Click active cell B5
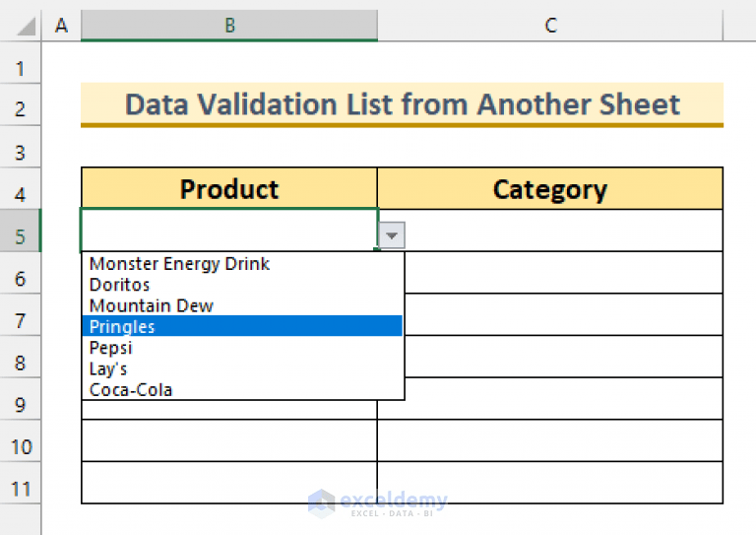This screenshot has height=535, width=756. tap(229, 231)
